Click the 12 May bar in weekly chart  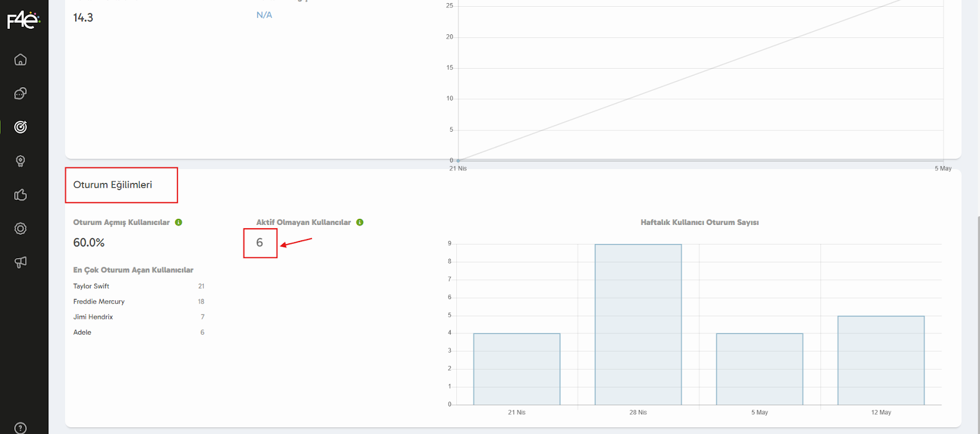(881, 360)
